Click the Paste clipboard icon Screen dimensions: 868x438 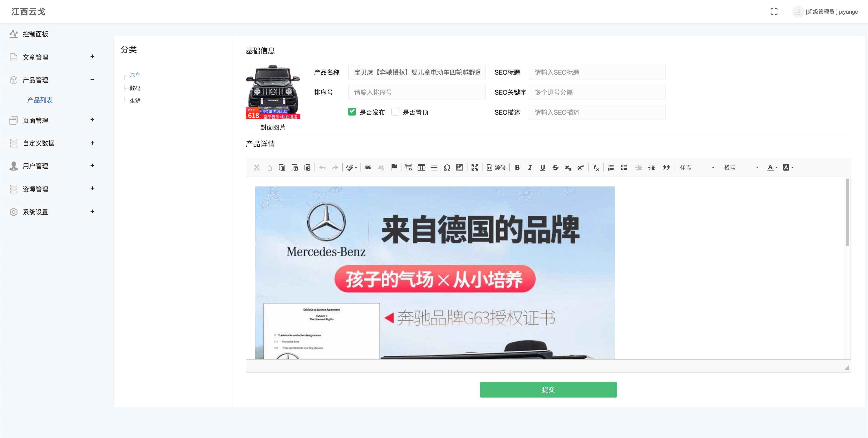tap(282, 167)
